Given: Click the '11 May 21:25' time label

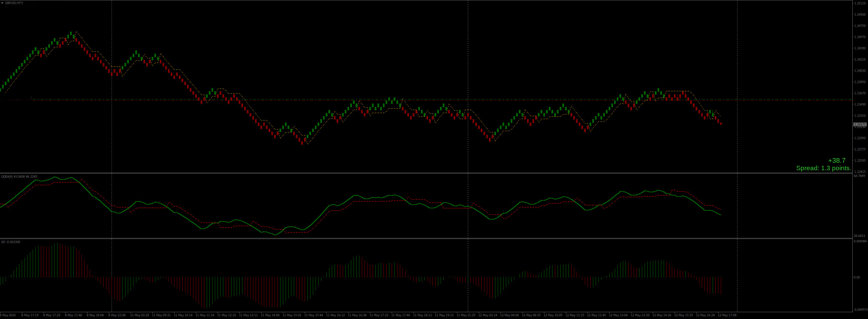Looking at the screenshot, I should (466, 315).
